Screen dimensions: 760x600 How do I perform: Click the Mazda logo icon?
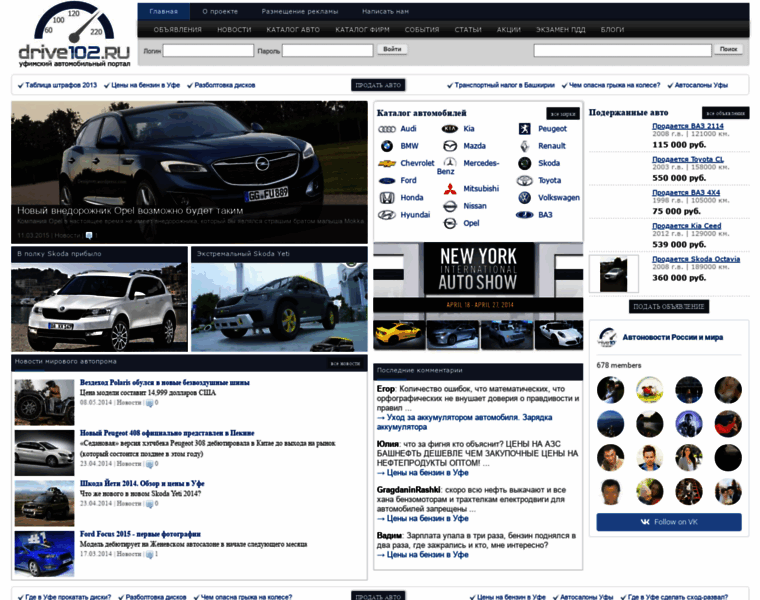450,146
